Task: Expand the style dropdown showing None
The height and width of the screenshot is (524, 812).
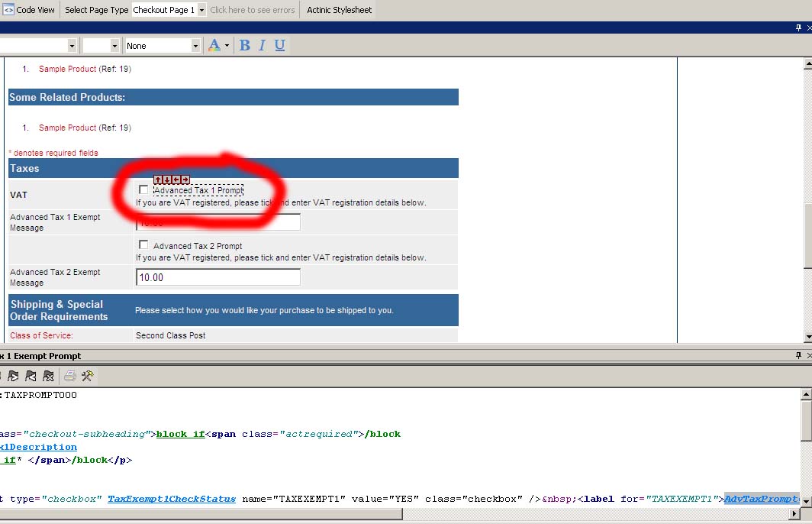Action: tap(194, 46)
